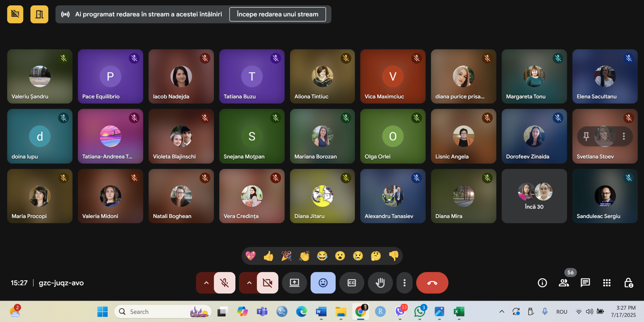Open the activities grid icon
644x322 pixels.
(x=606, y=283)
